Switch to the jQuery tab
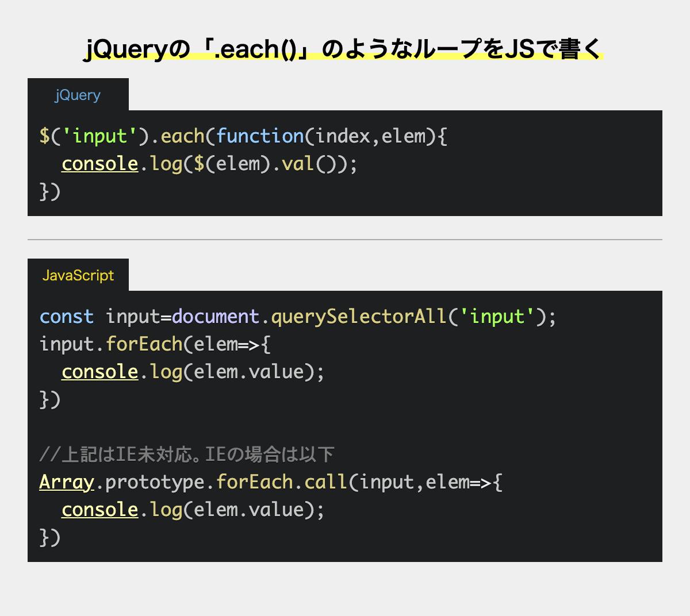This screenshot has width=690, height=616. point(77,95)
